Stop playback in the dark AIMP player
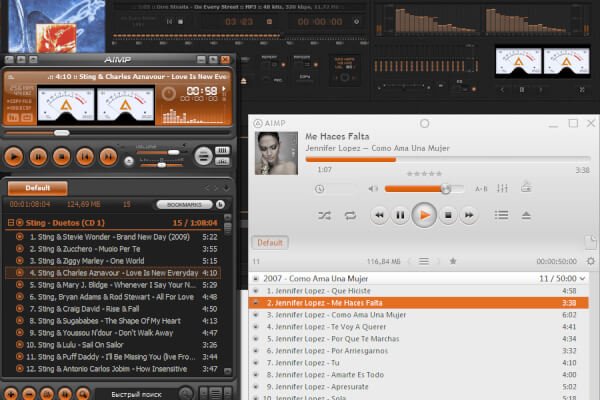 pos(61,157)
